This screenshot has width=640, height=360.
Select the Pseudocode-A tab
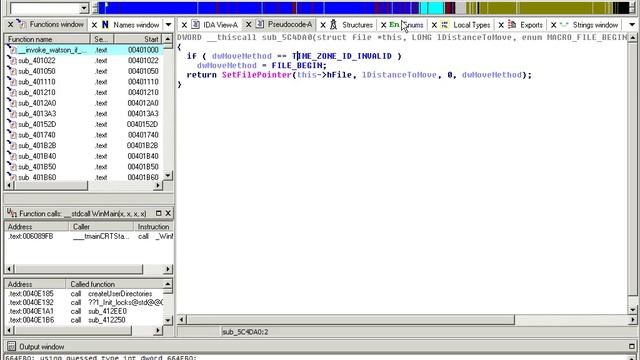(x=290, y=24)
